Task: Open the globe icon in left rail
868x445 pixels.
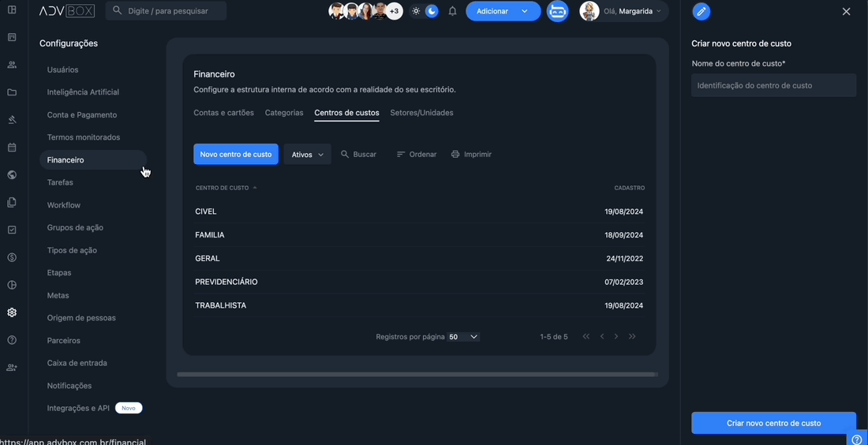Action: click(12, 175)
